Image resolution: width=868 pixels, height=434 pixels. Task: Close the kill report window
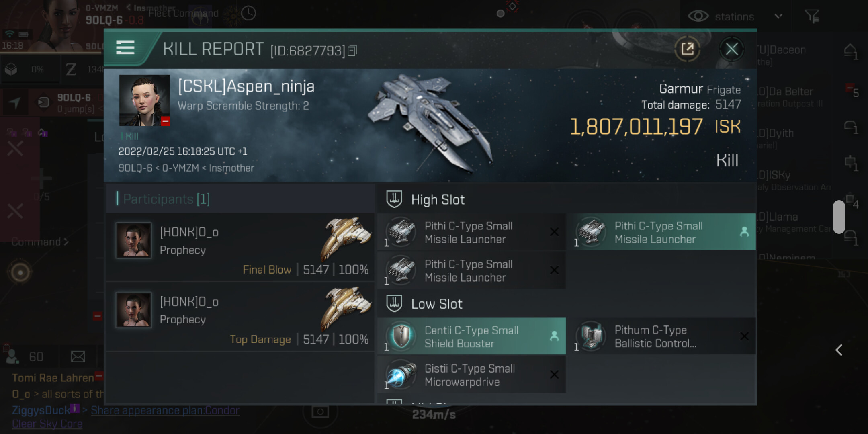tap(731, 49)
